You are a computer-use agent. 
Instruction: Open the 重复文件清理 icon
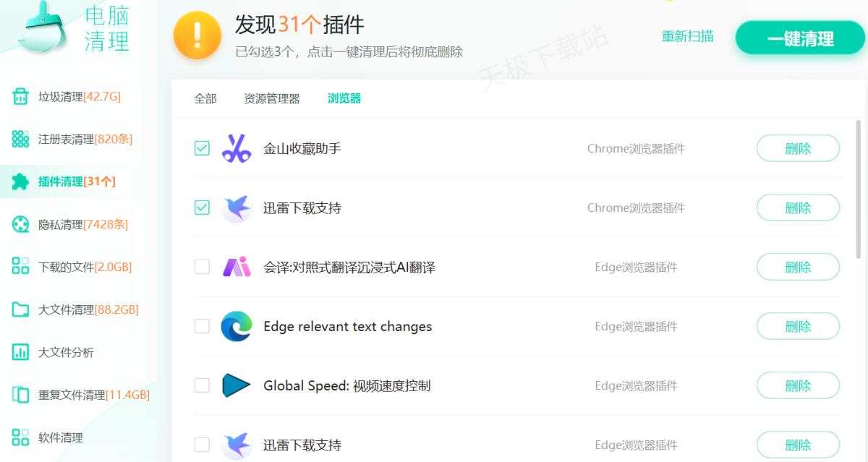coord(20,395)
